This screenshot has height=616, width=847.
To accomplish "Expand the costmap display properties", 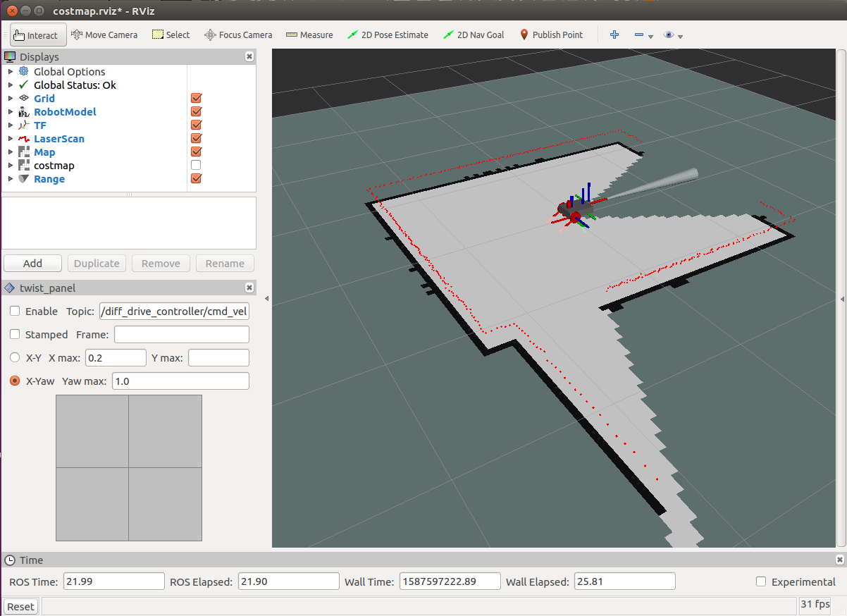I will tap(10, 165).
